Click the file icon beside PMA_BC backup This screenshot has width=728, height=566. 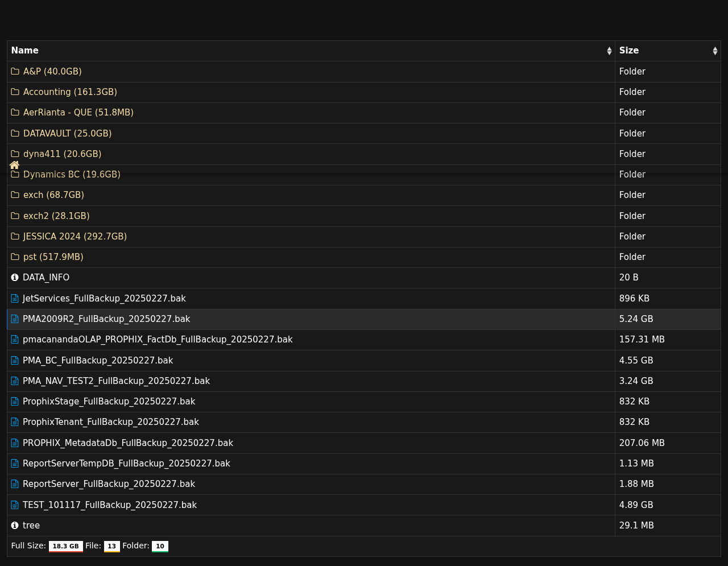pyautogui.click(x=15, y=361)
